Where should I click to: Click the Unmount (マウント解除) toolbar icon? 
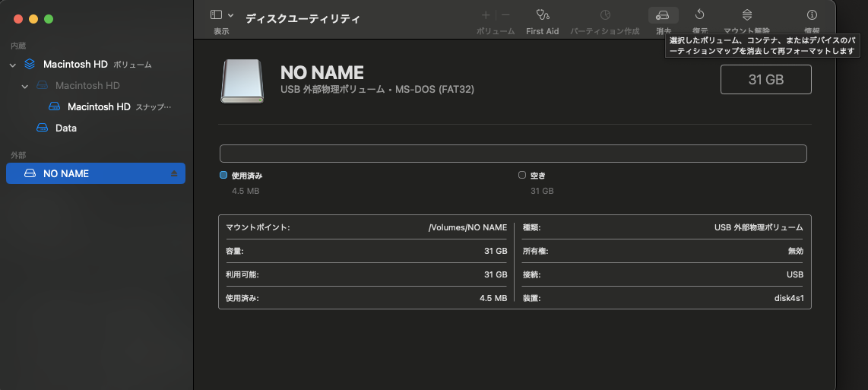pos(746,15)
